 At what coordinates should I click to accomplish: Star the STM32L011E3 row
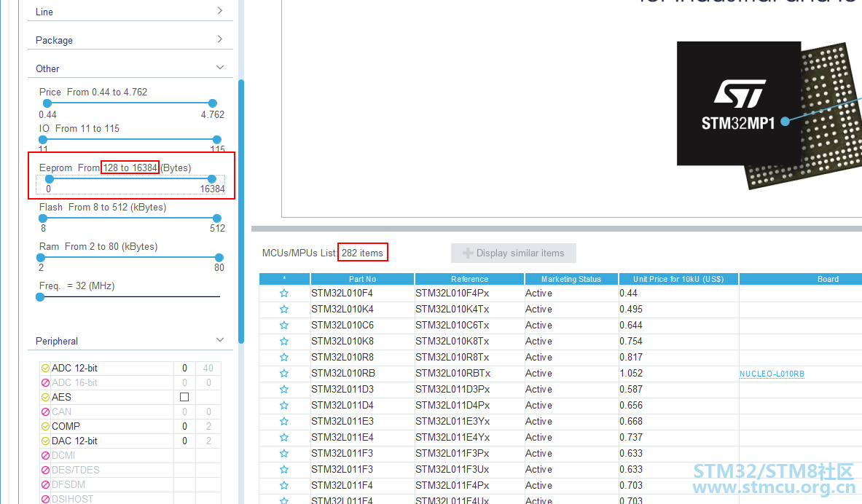pyautogui.click(x=284, y=422)
